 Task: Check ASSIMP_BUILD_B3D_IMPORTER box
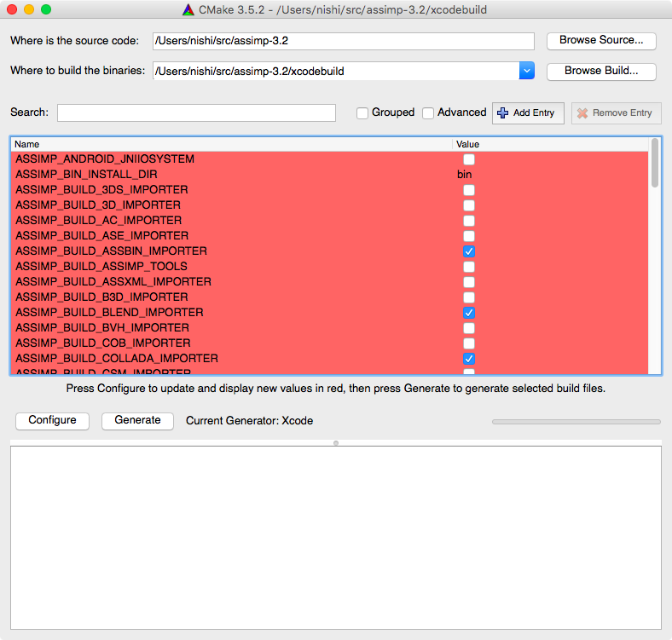(469, 297)
